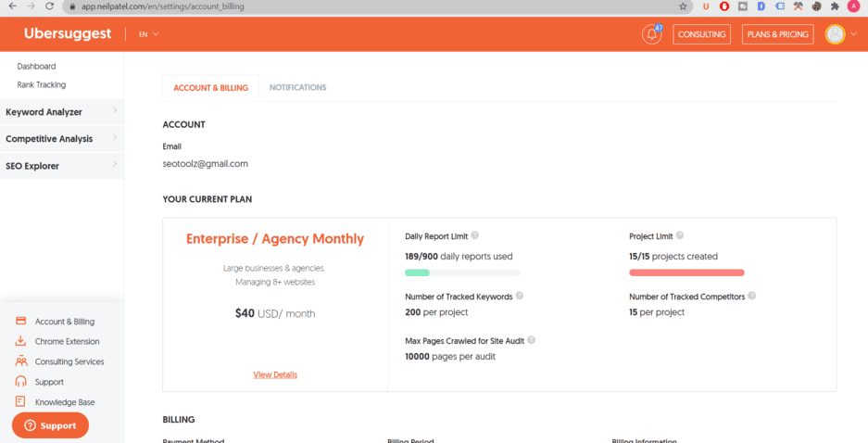Screen dimensions: 868x443
Task: Click the user profile avatar
Action: [835, 34]
